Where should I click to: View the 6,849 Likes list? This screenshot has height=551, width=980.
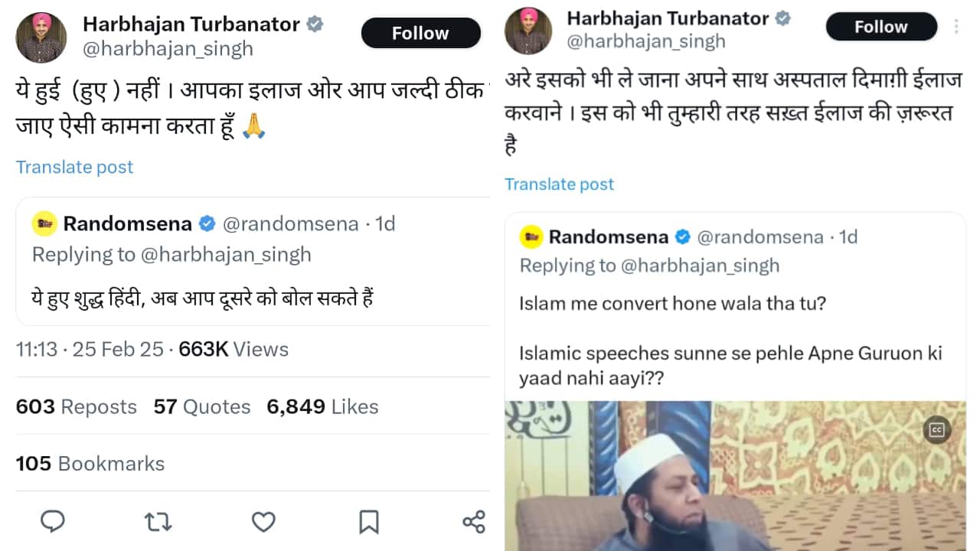[322, 406]
